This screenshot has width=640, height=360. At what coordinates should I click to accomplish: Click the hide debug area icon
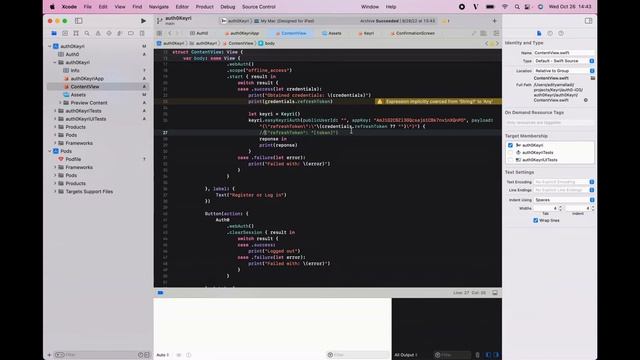tap(495, 293)
